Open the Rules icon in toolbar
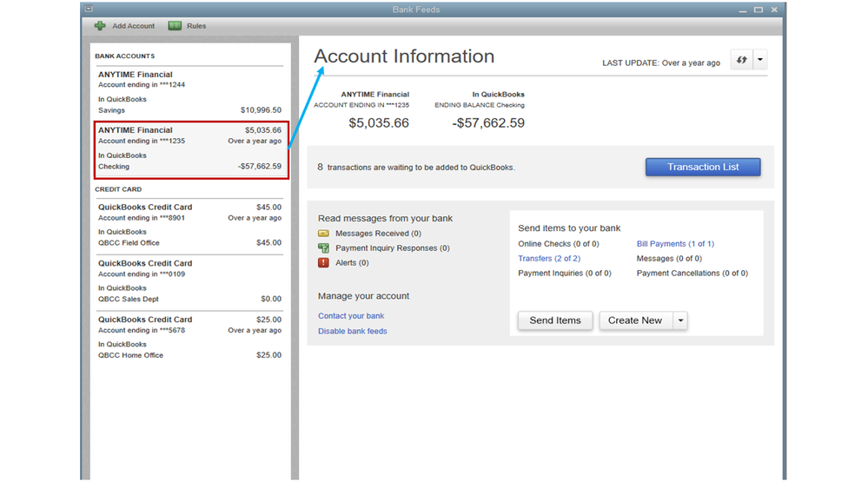 click(x=175, y=26)
